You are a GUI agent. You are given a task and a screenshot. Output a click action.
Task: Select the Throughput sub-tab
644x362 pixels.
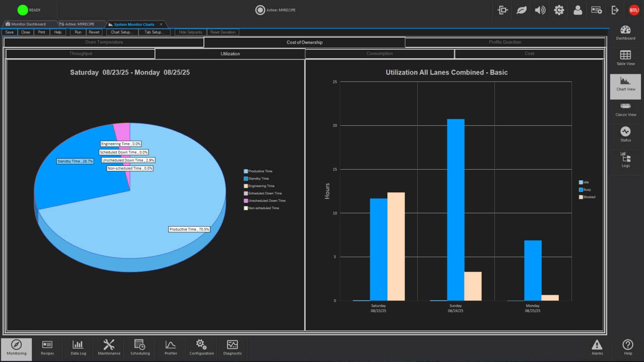point(80,54)
